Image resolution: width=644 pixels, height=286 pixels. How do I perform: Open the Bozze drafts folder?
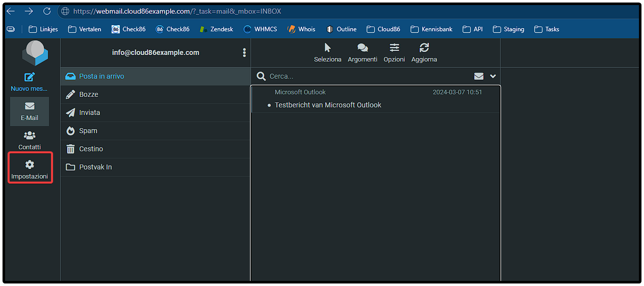(x=156, y=94)
